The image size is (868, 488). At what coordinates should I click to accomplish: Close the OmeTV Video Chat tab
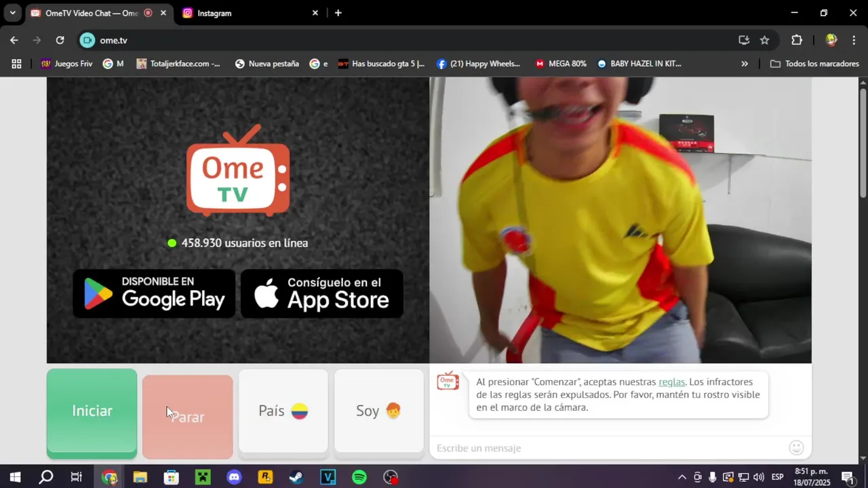pos(163,13)
